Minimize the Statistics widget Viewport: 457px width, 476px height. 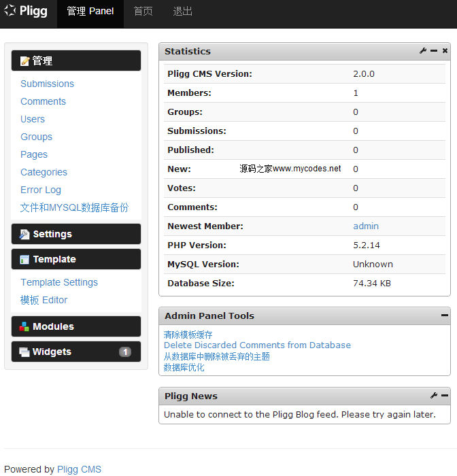pos(434,51)
